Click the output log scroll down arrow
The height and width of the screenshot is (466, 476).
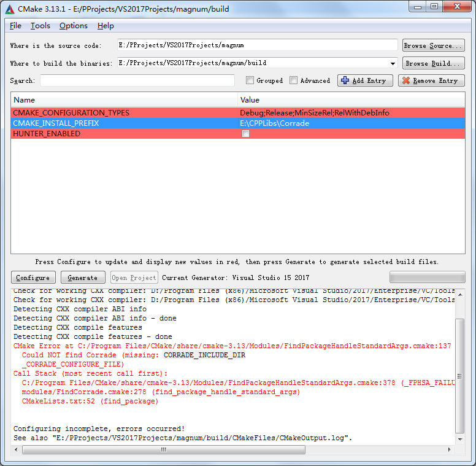point(459,439)
